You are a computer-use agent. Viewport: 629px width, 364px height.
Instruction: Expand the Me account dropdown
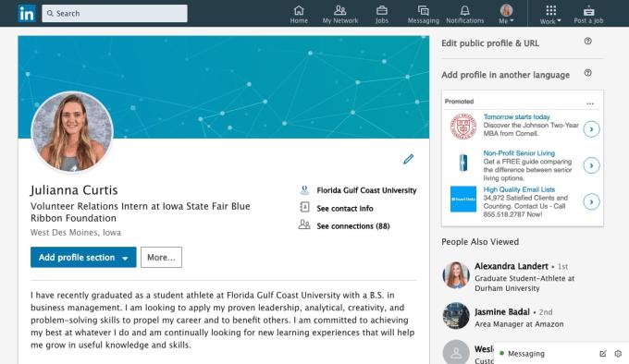pos(506,15)
